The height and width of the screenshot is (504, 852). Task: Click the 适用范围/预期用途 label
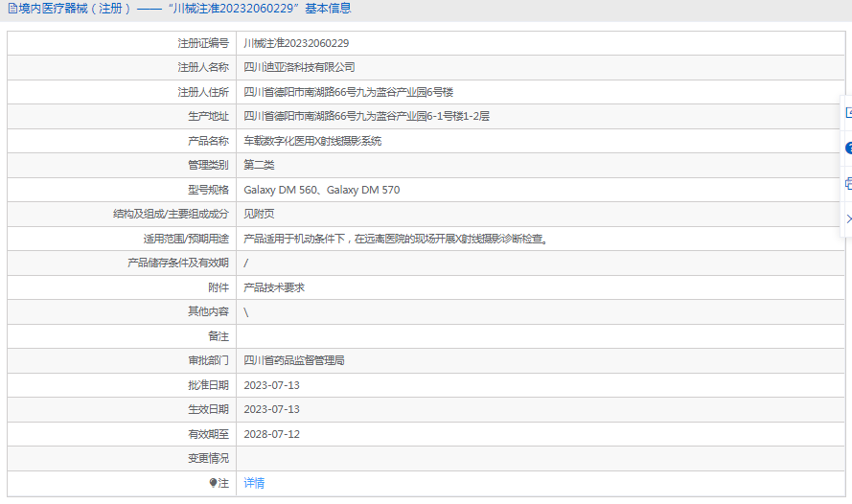186,239
